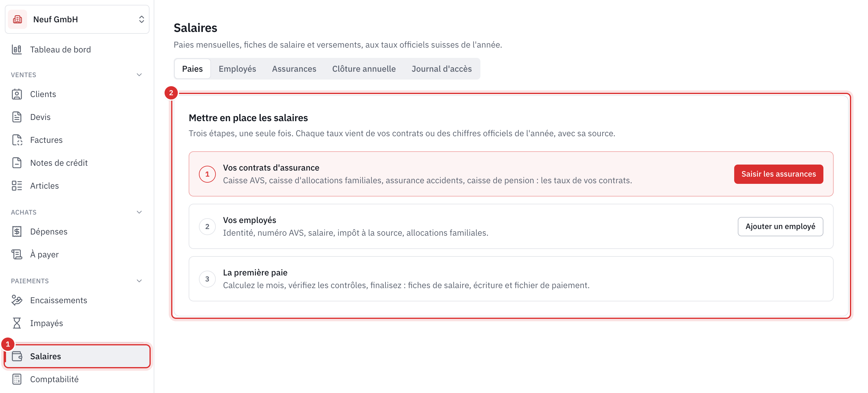This screenshot has height=393, width=868.
Task: Open the À payer page
Action: 77,254
